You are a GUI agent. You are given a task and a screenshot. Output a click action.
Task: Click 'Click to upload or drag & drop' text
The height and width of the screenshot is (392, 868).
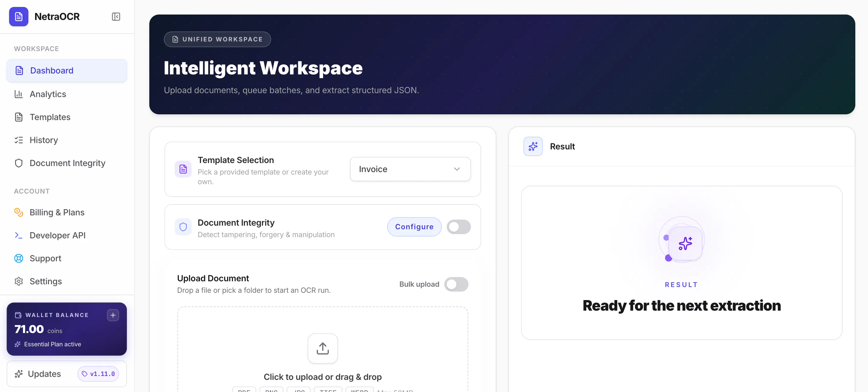(x=322, y=377)
